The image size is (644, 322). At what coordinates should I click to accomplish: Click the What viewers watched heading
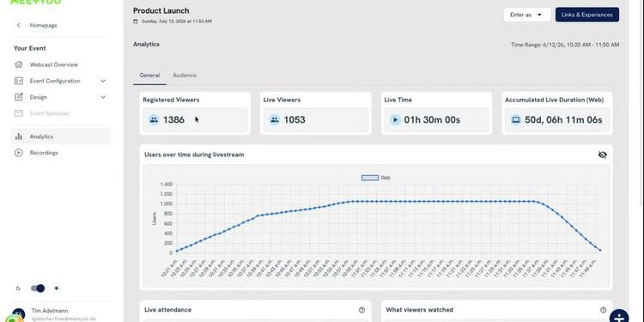click(419, 310)
